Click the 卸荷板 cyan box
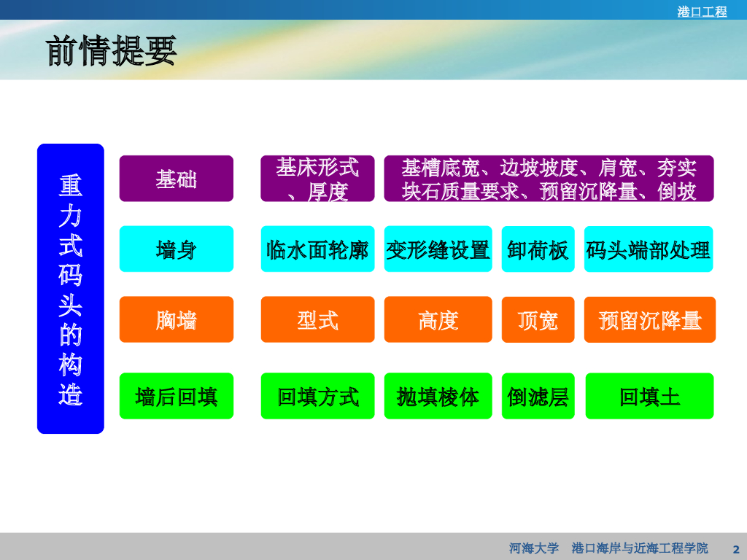This screenshot has width=747, height=560. (538, 249)
